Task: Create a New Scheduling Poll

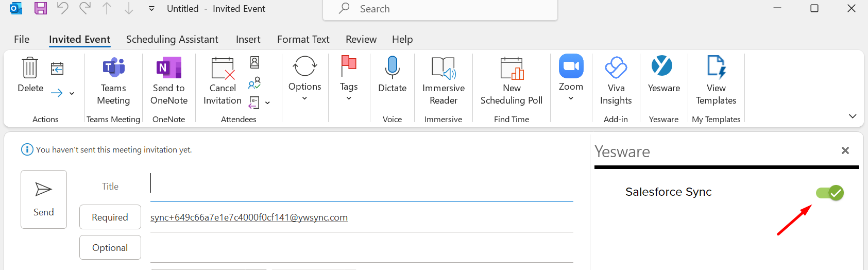Action: pos(512,68)
